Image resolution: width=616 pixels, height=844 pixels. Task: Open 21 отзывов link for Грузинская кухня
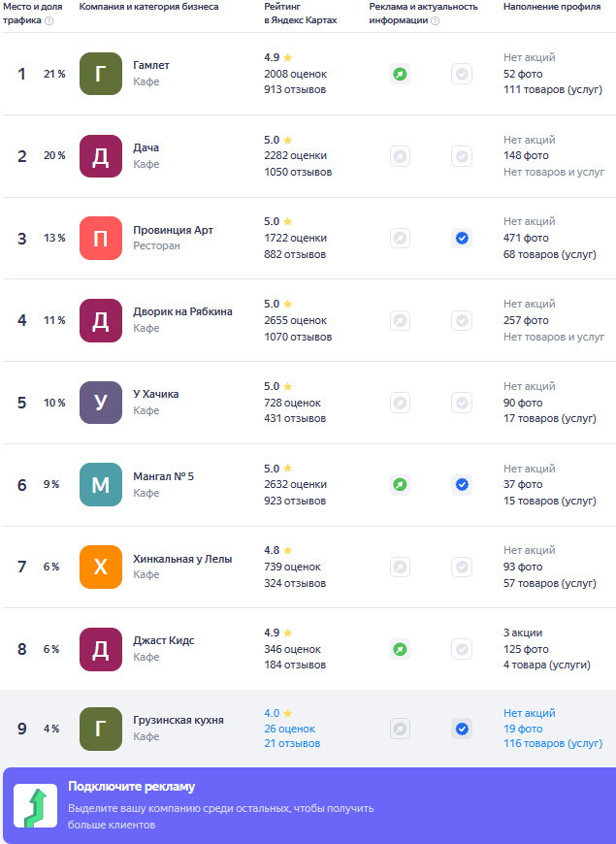coord(292,744)
